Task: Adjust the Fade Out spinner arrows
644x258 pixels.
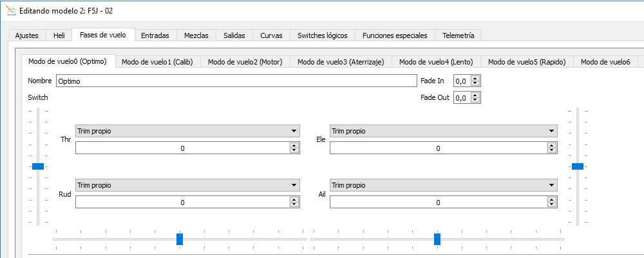Action: coord(477,98)
